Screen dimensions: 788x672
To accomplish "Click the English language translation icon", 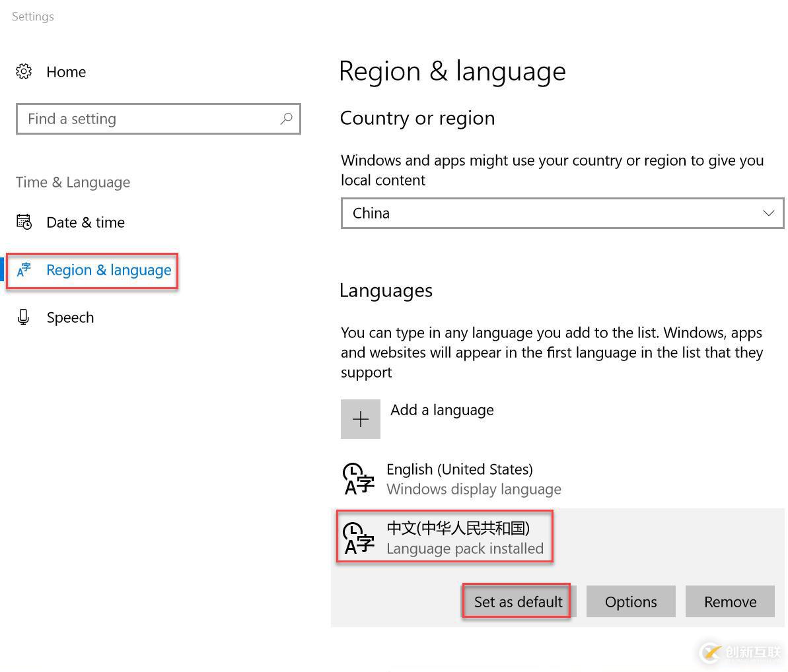I will (357, 479).
